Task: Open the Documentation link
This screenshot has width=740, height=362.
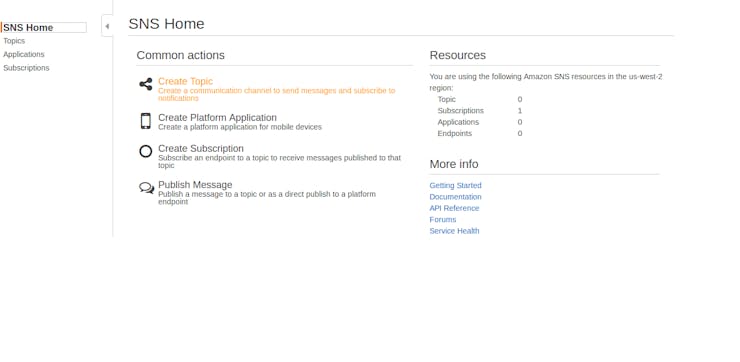Action: click(x=455, y=197)
